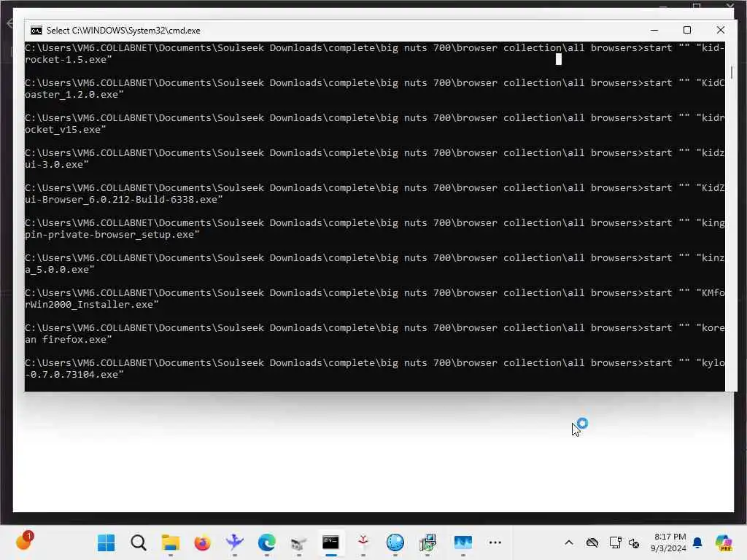Switch to Command Prompt taskbar icon
The image size is (747, 560).
[x=330, y=542]
